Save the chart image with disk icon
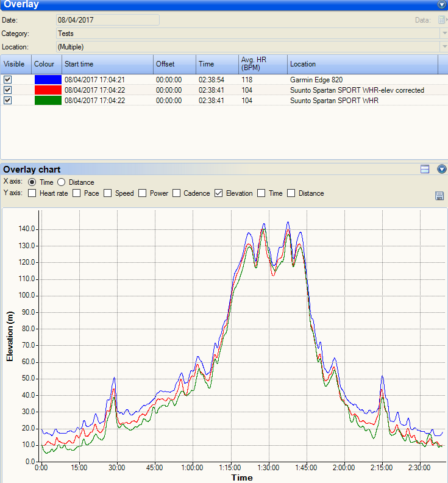Screen dimensions: 448x483 tap(439, 195)
